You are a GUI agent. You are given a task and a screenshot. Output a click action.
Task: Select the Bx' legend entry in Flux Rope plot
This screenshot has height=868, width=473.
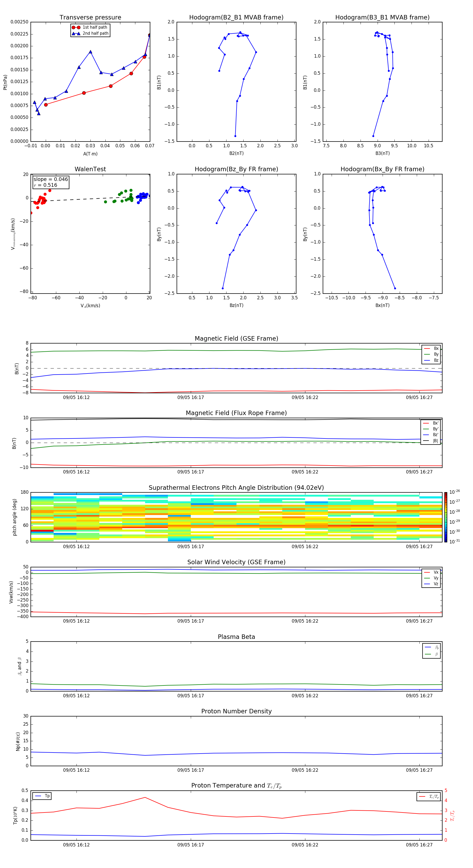[431, 423]
